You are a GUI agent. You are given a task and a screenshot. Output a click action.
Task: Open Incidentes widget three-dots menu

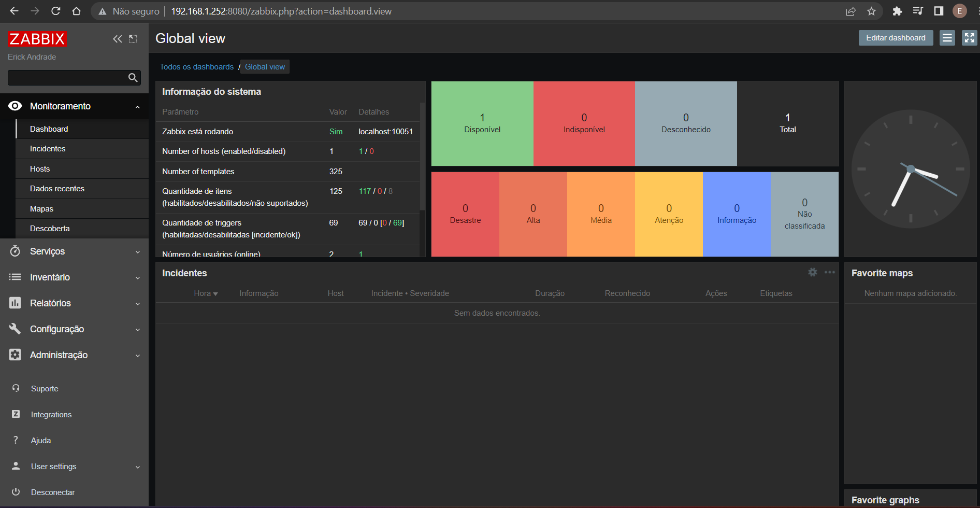(x=830, y=272)
